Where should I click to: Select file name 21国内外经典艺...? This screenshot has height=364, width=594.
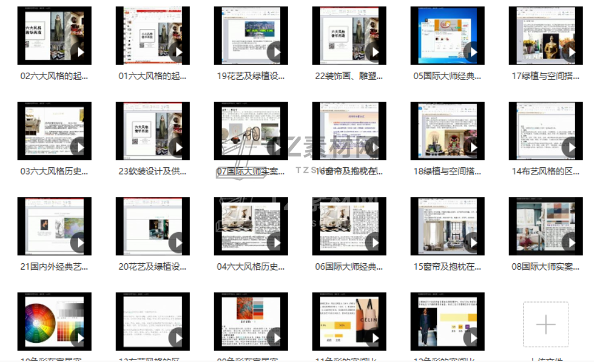[54, 267]
